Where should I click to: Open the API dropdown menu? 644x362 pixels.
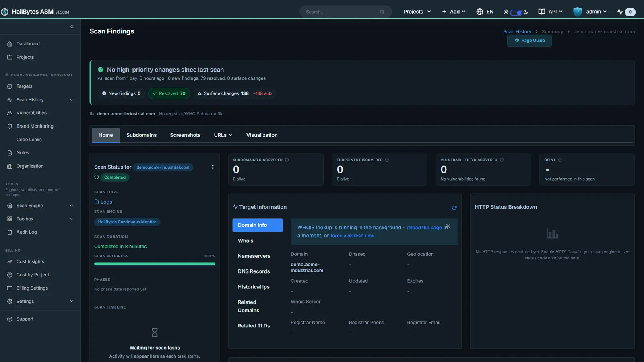tap(551, 12)
